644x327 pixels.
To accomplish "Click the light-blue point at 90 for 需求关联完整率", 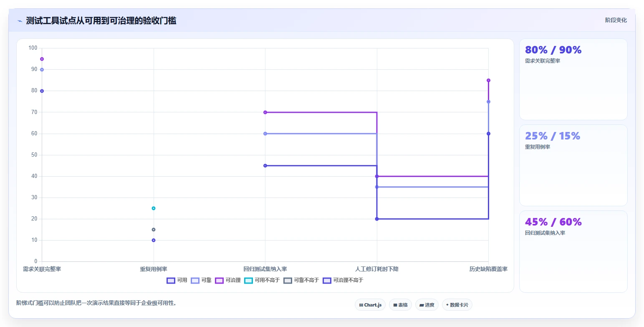I will (42, 70).
